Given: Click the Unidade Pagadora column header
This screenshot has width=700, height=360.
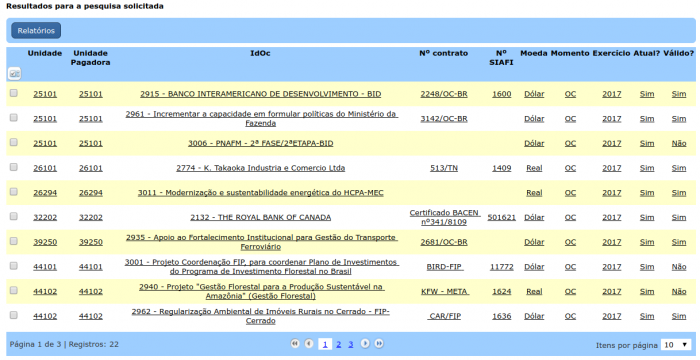Looking at the screenshot, I should point(91,58).
